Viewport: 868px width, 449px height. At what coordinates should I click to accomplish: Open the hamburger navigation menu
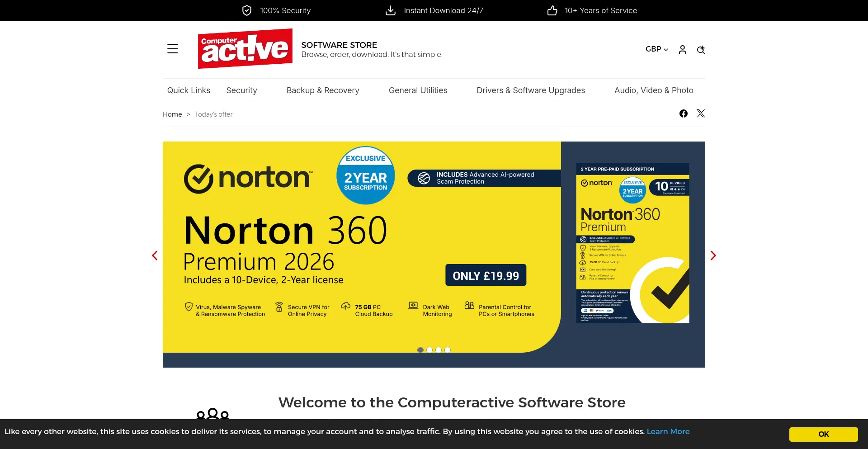click(x=172, y=49)
